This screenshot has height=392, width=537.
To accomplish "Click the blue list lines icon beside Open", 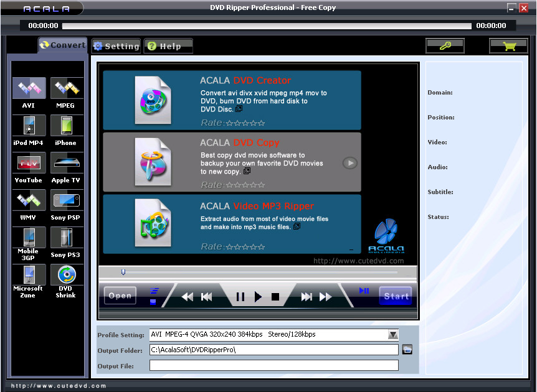I will 154,291.
